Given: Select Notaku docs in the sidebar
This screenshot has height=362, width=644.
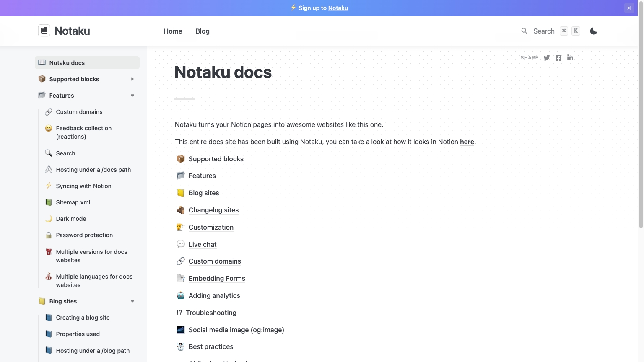Looking at the screenshot, I should point(87,62).
